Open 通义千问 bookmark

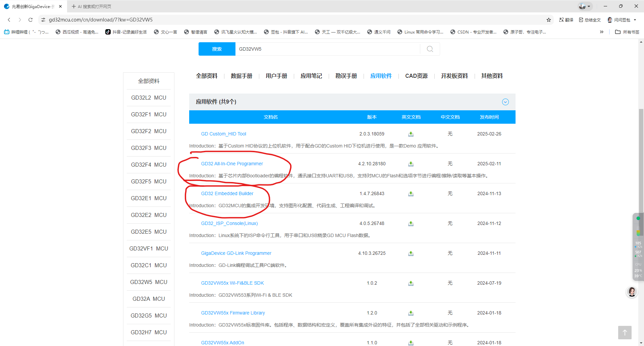[379, 32]
